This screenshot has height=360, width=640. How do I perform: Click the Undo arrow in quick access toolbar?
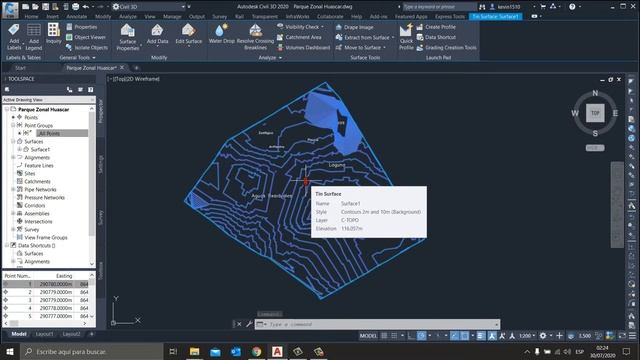[85, 7]
